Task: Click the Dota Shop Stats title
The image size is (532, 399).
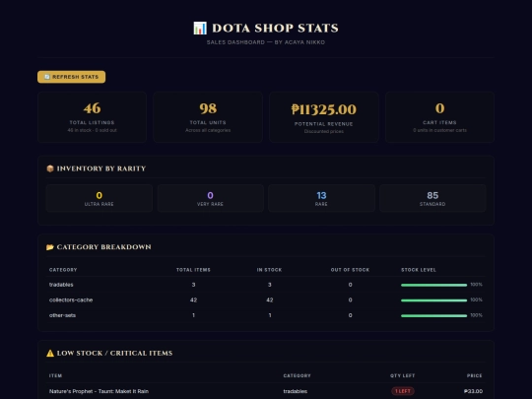Action: tap(275, 29)
